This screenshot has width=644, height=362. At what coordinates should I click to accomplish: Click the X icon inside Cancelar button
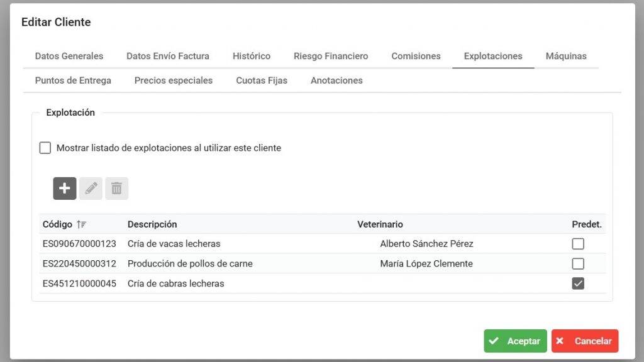[x=560, y=341]
